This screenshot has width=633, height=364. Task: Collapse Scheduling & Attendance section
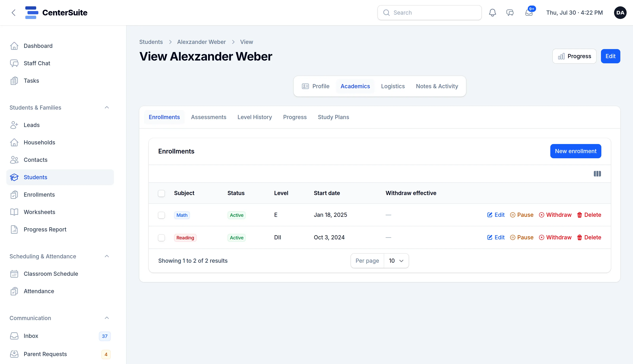point(107,256)
